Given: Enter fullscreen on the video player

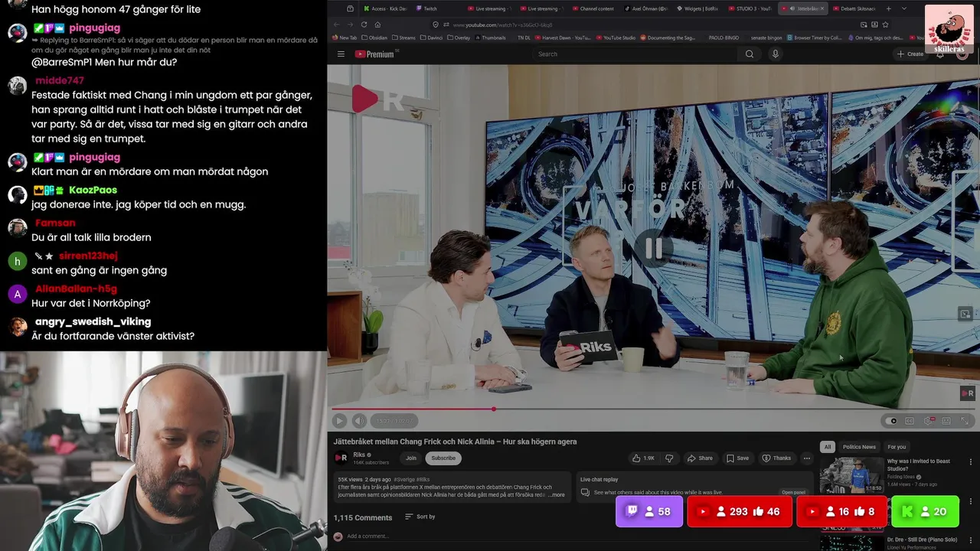Looking at the screenshot, I should (965, 421).
